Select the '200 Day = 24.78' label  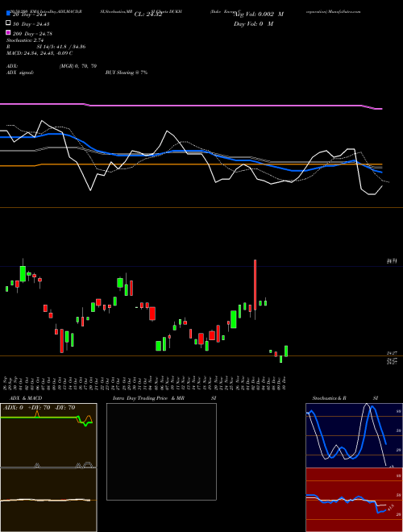coord(32,34)
